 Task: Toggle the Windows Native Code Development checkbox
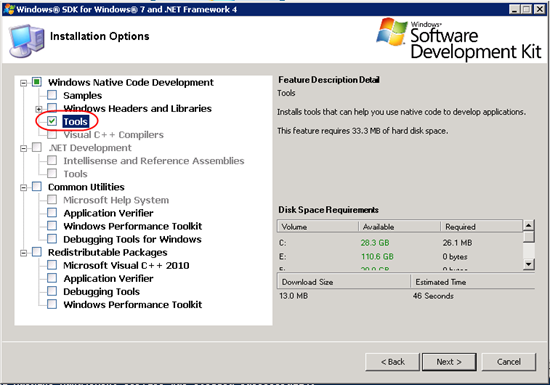(37, 82)
